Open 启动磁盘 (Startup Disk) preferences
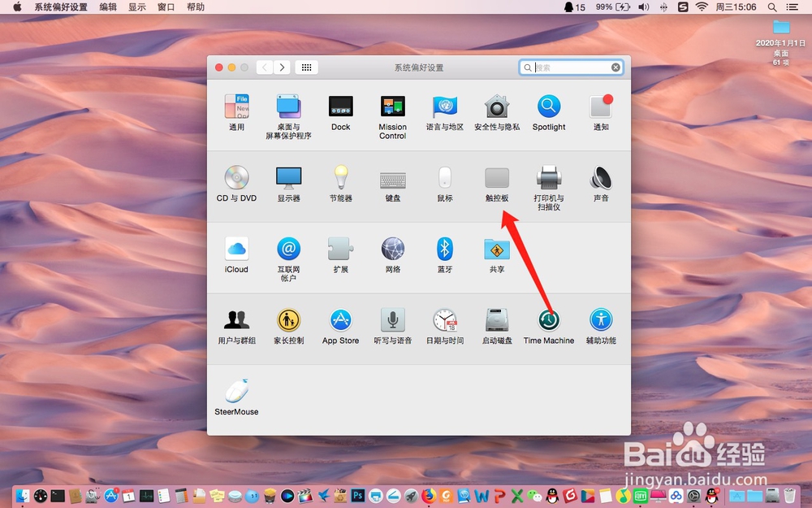Image resolution: width=812 pixels, height=508 pixels. [497, 326]
